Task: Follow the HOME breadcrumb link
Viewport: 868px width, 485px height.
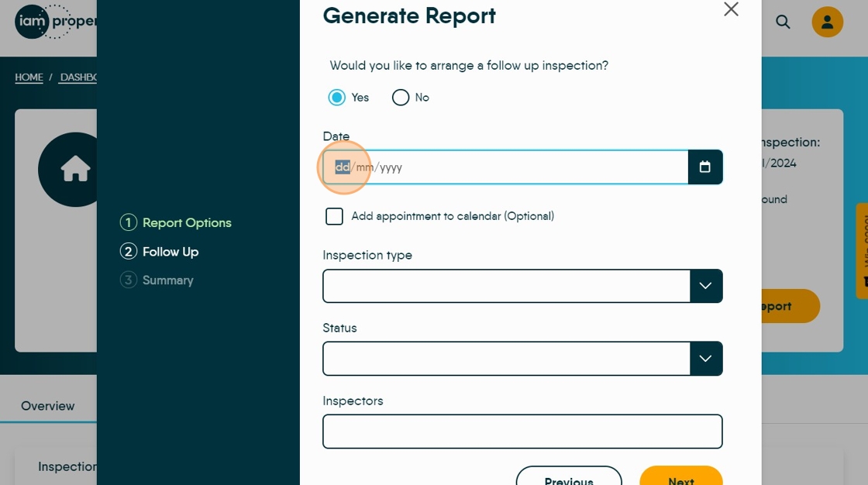Action: (x=29, y=77)
